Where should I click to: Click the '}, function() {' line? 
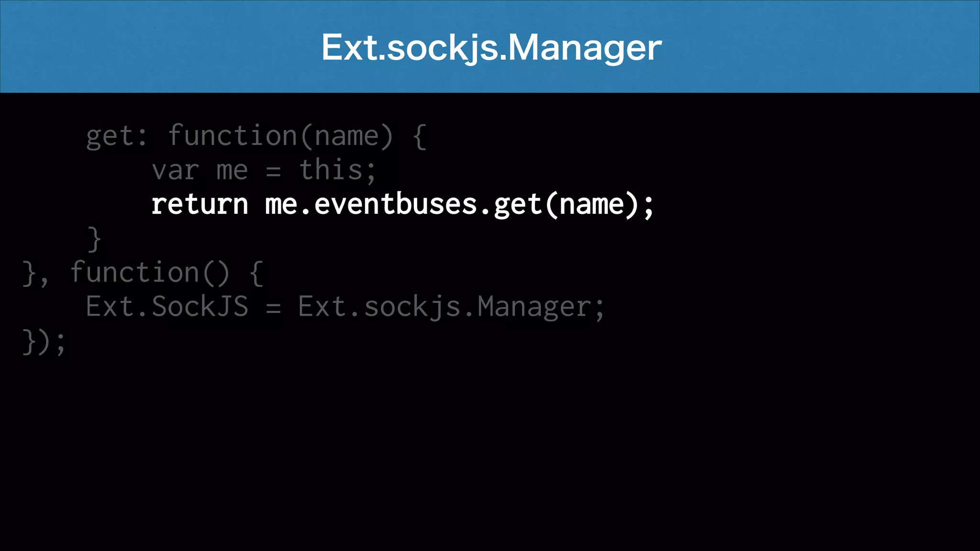(x=143, y=273)
